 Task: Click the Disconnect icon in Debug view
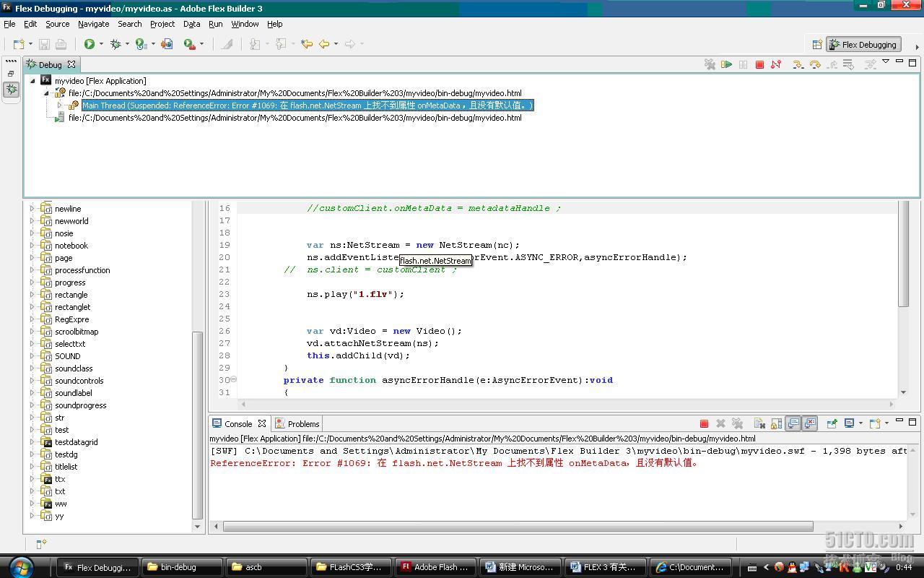pos(776,64)
